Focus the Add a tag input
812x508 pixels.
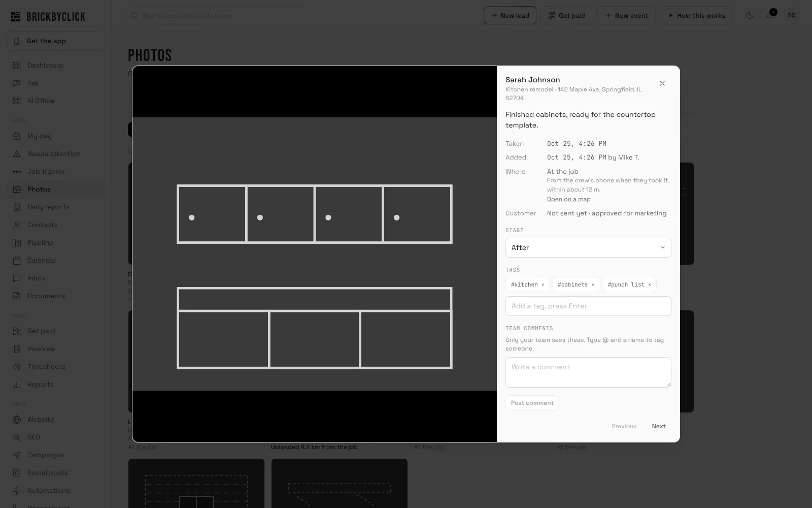point(588,306)
